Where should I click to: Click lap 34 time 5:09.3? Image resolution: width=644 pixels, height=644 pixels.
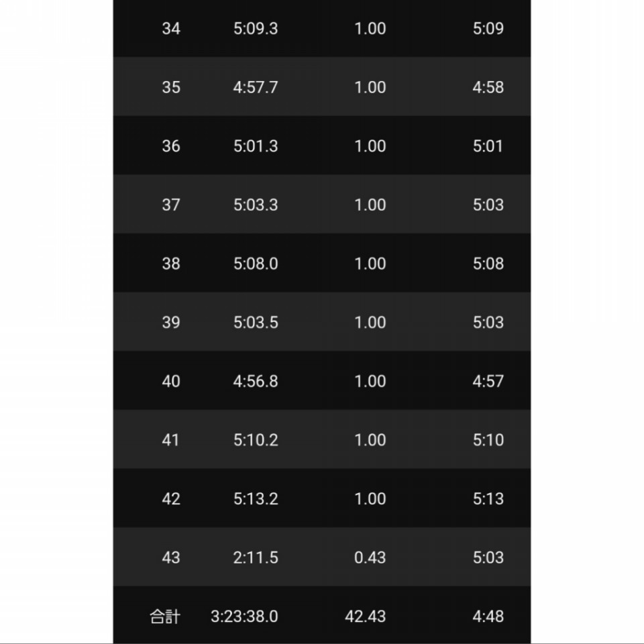(256, 29)
